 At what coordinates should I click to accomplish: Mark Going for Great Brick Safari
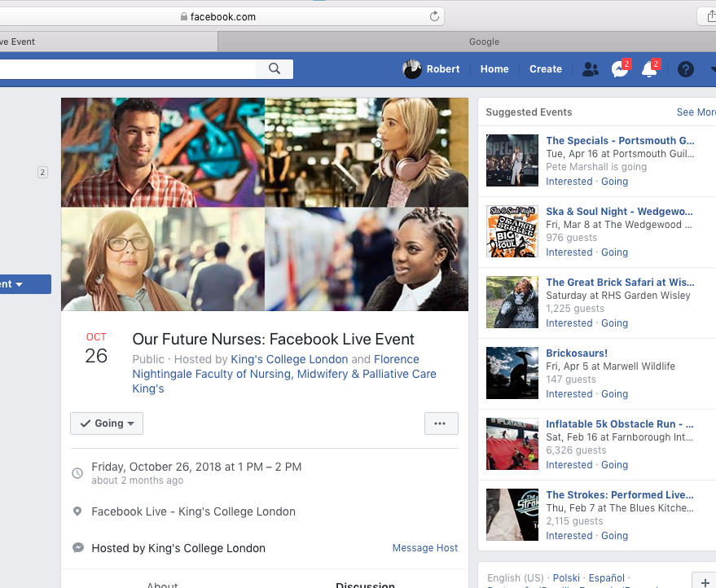coord(614,323)
